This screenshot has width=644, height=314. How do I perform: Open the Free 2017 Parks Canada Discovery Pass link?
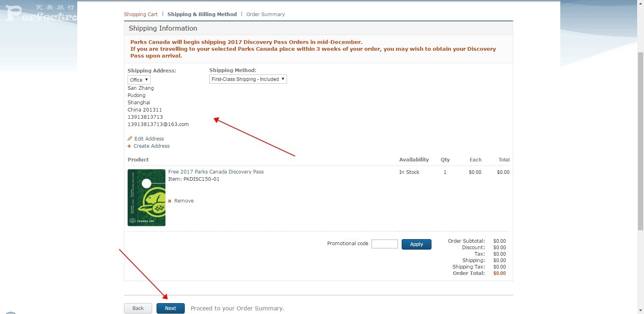tap(216, 172)
